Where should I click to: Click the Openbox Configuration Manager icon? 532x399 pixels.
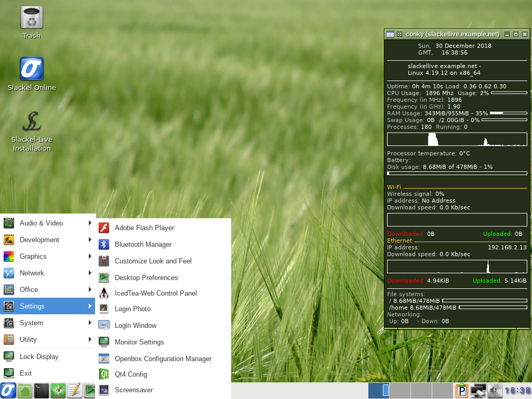104,358
